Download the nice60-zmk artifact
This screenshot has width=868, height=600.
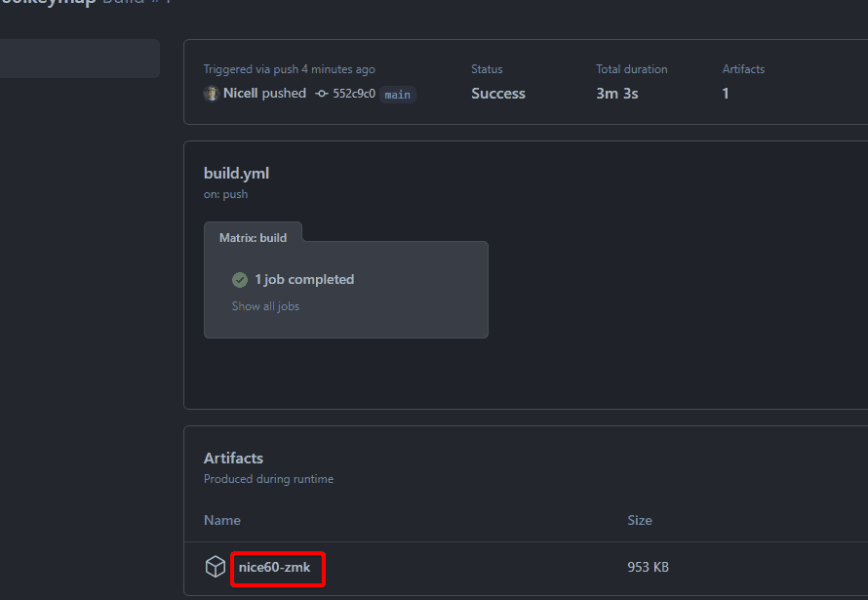(274, 567)
